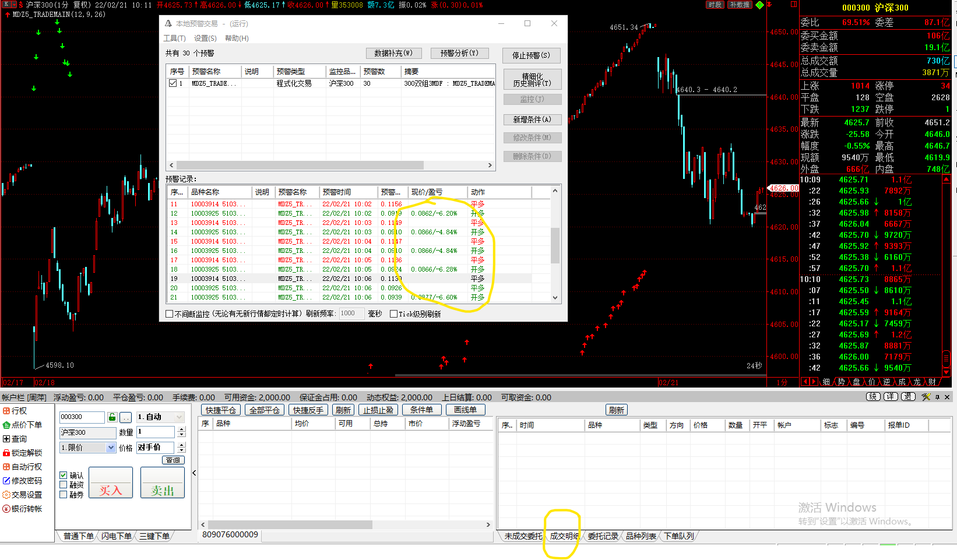Click the green diamond icon atop chart
This screenshot has height=560, width=957.
tap(759, 5)
